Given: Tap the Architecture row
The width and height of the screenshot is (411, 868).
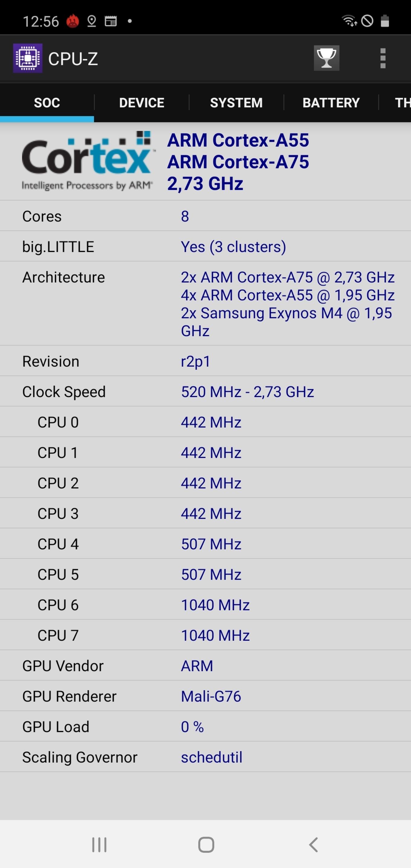Looking at the screenshot, I should coord(205,304).
